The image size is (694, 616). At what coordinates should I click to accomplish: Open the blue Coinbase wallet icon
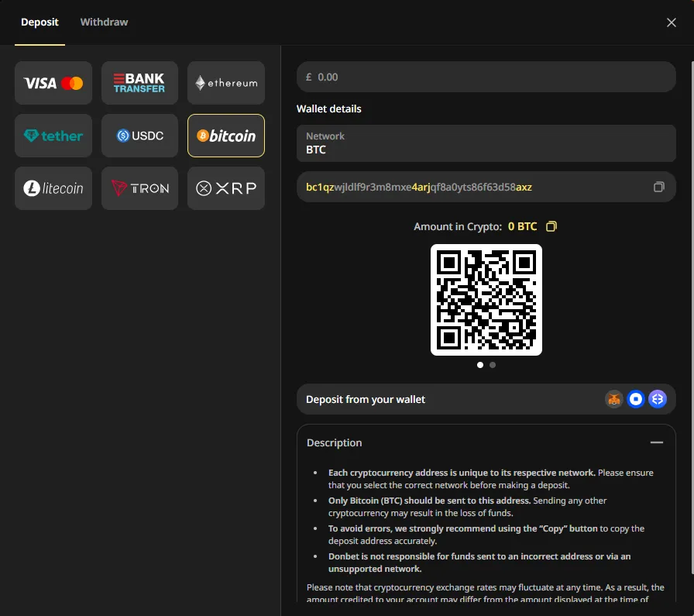pyautogui.click(x=636, y=399)
